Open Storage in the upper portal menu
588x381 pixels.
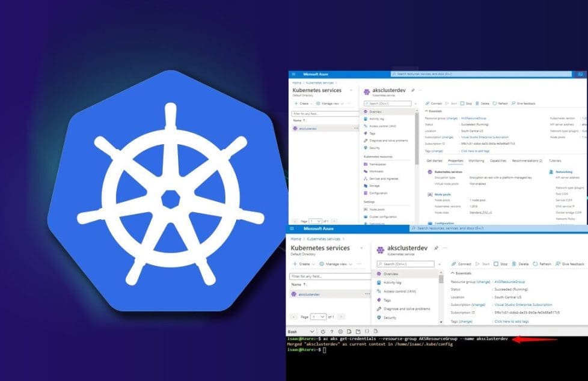[374, 186]
